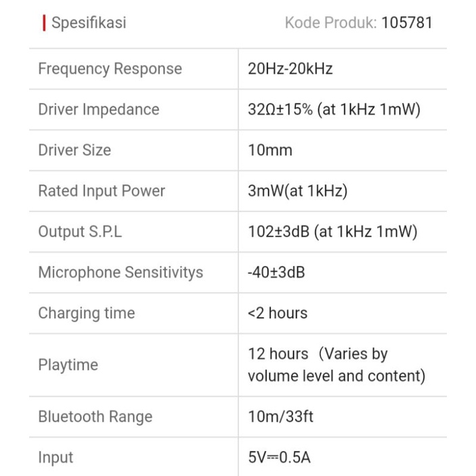Screen dimensions: 476x476
Task: Select the Charging time label
Action: click(86, 313)
